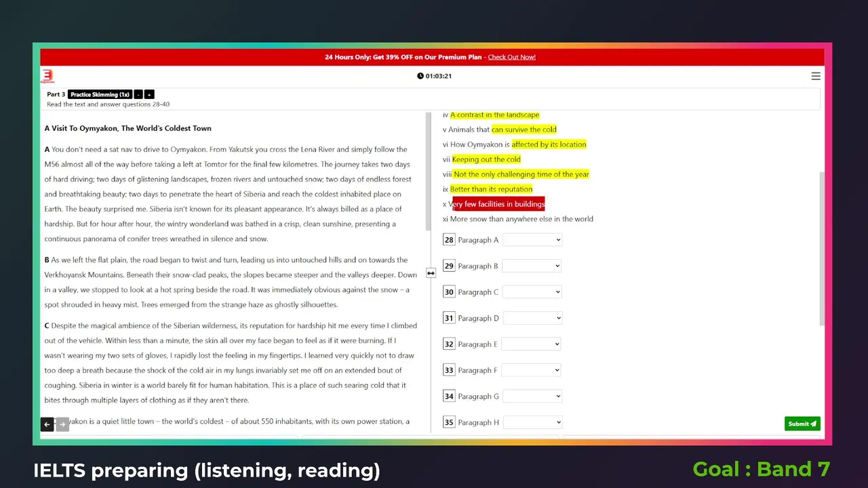Click the paragraph B letter marker
Image resolution: width=868 pixels, height=488 pixels.
tap(47, 260)
